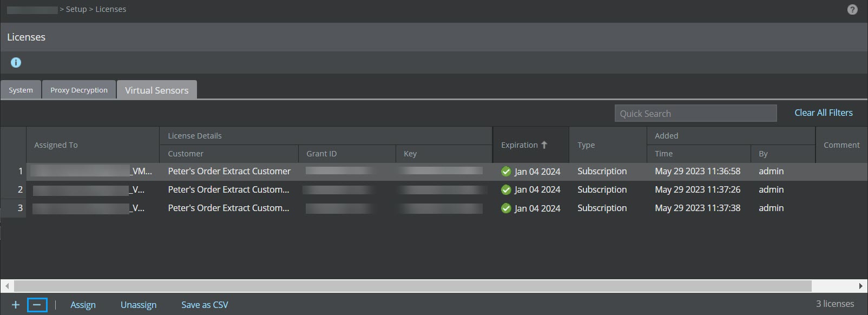Focus the Quick Search field
868x315 pixels.
pyautogui.click(x=695, y=114)
